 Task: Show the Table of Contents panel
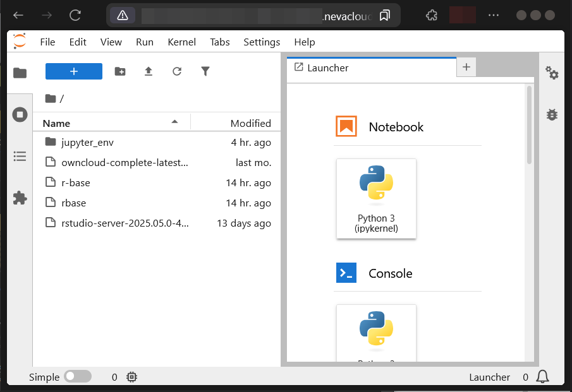tap(20, 157)
